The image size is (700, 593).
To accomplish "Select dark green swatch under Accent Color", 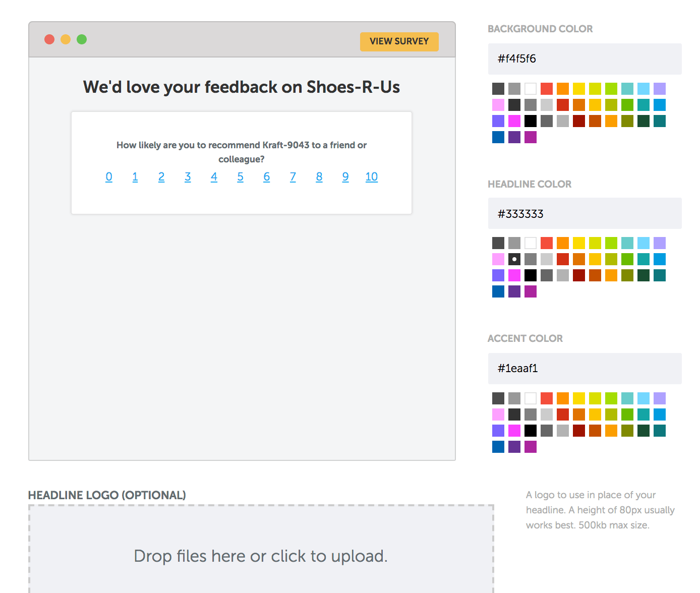I will (x=644, y=431).
